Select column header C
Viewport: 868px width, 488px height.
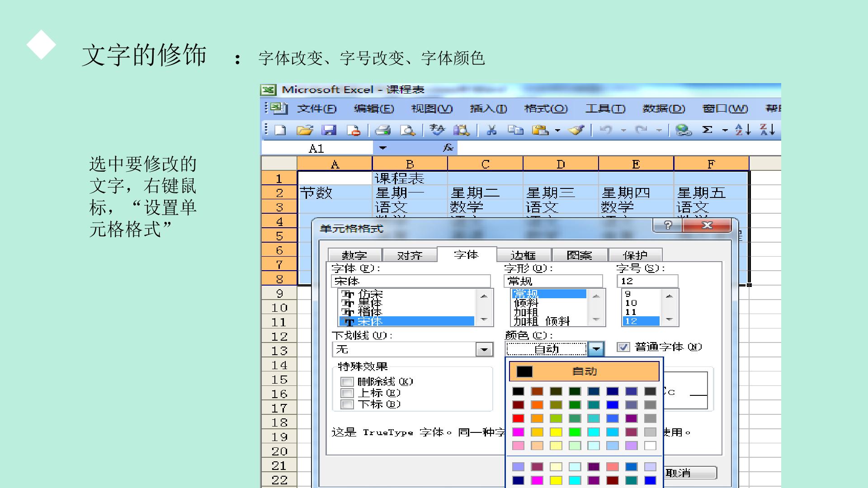(x=485, y=164)
